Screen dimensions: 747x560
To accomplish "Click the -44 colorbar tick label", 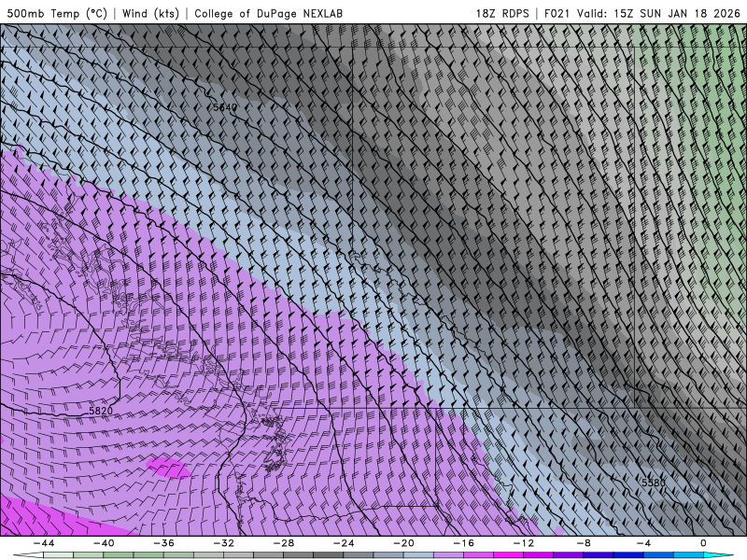I will click(44, 543).
